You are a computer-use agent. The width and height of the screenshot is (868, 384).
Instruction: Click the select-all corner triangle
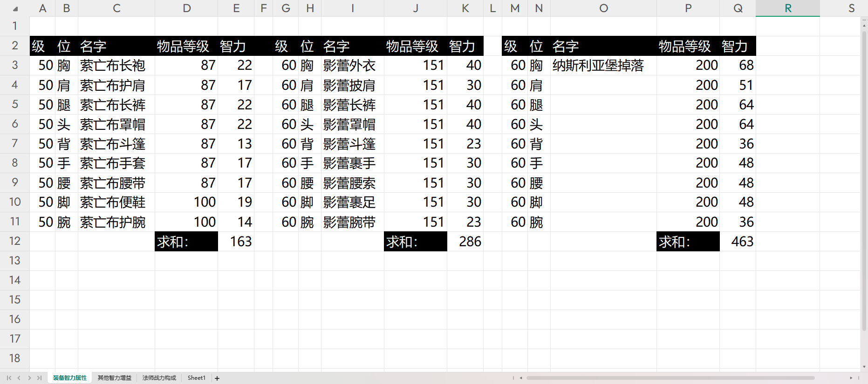coord(15,8)
